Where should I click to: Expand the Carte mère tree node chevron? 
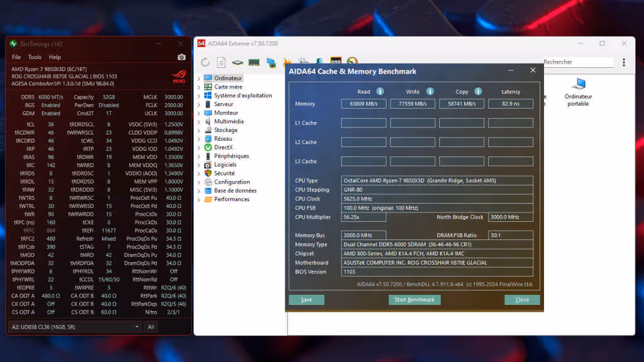pos(199,87)
